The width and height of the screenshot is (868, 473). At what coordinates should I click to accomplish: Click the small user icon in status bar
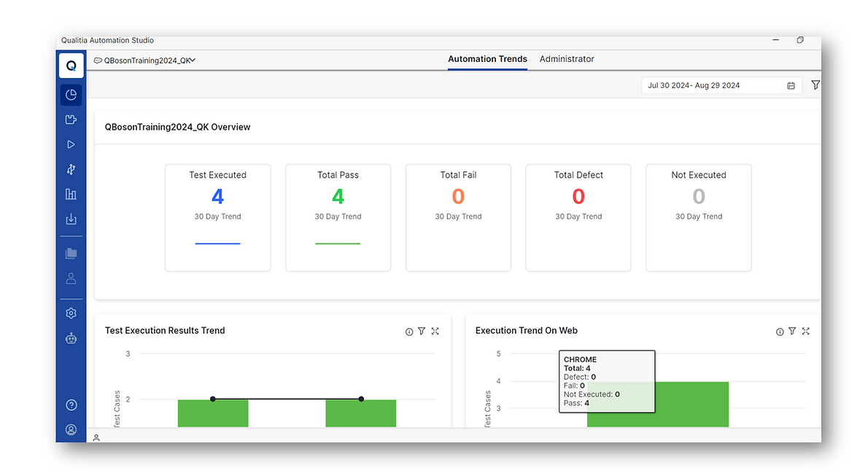pos(96,437)
